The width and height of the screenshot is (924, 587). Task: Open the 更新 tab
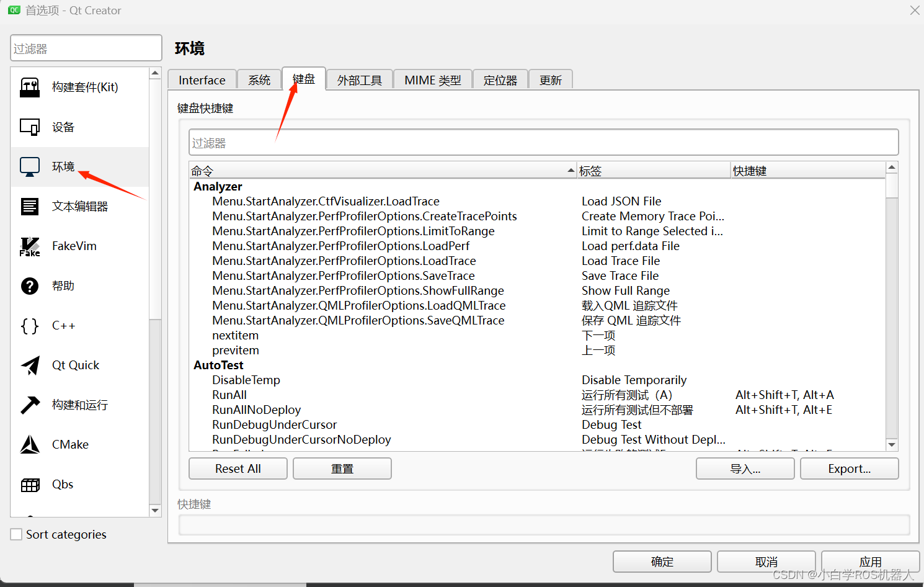click(551, 80)
